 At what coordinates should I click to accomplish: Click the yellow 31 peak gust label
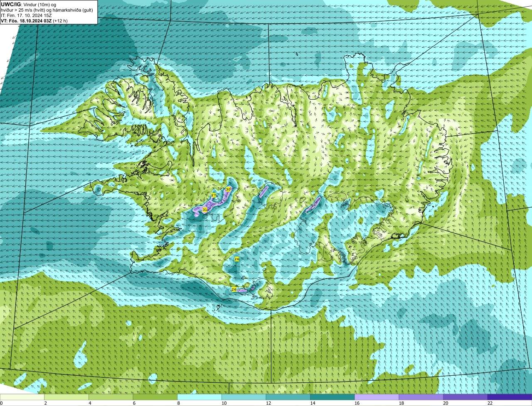(x=205, y=210)
